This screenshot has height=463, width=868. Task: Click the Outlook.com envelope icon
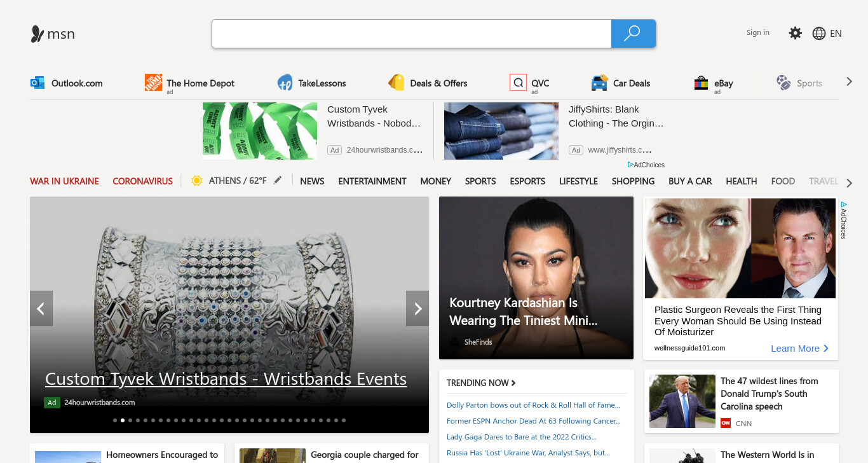tap(37, 83)
